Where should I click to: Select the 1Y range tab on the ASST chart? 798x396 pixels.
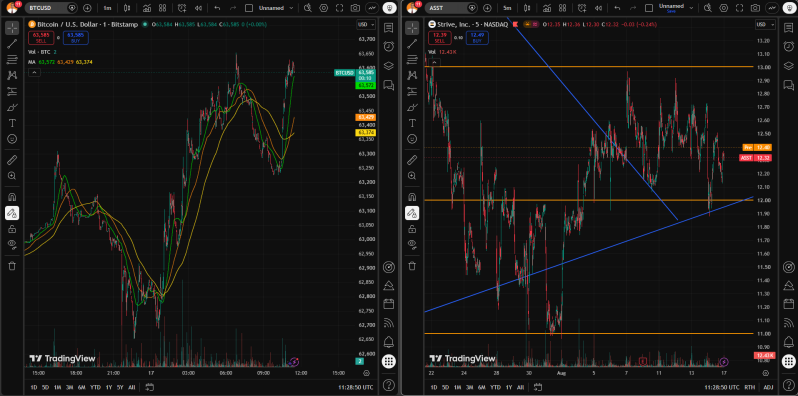point(508,387)
